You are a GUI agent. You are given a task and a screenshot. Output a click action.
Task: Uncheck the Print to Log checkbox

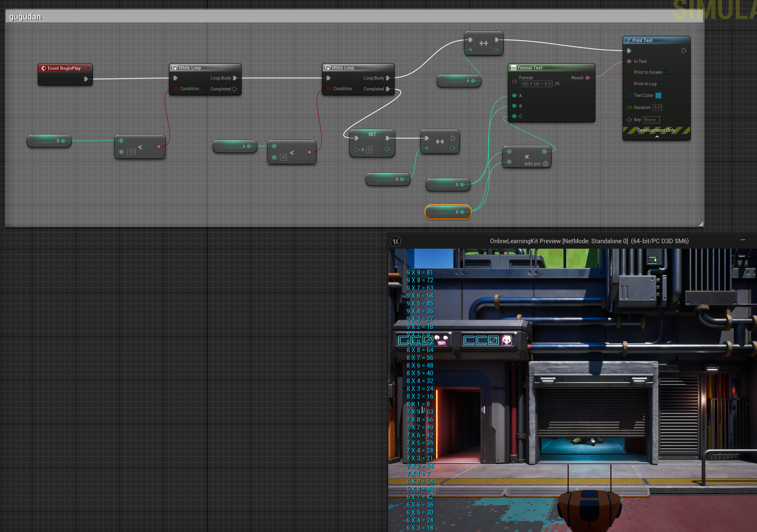(x=661, y=84)
